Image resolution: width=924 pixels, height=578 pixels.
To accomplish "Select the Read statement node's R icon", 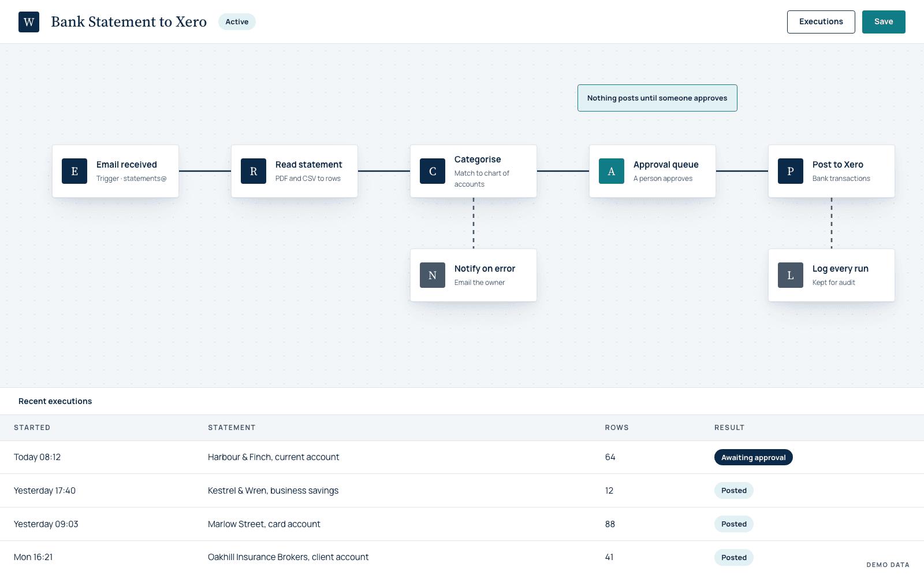I will click(254, 171).
